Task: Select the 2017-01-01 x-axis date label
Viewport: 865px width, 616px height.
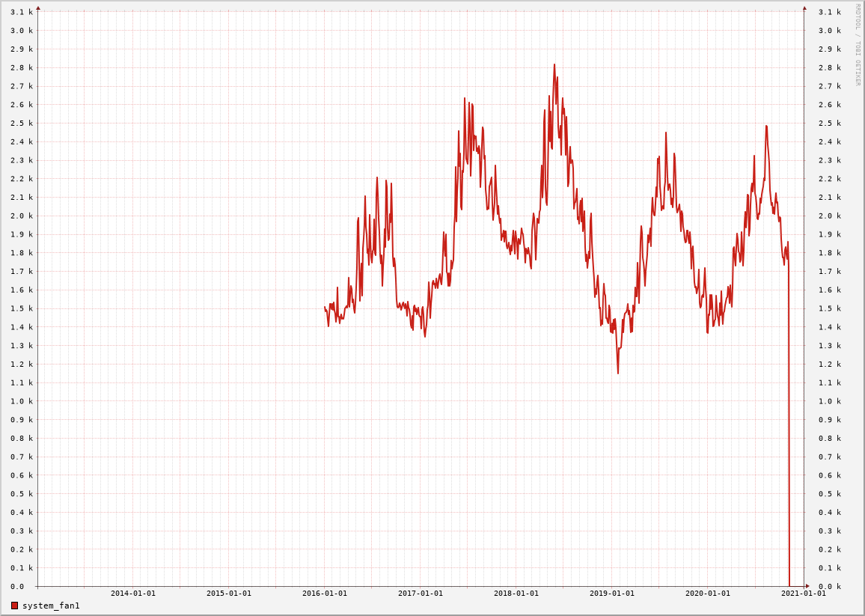Action: [x=421, y=594]
